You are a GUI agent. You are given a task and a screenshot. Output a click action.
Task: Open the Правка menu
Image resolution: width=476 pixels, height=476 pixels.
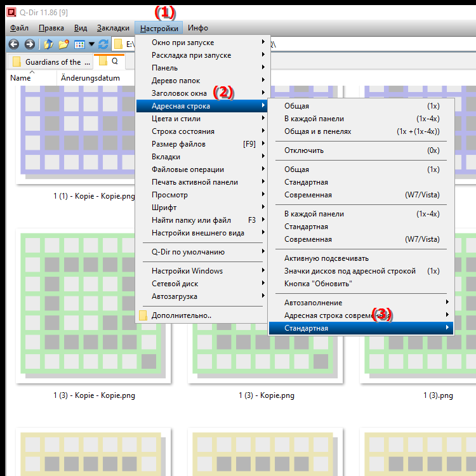[51, 28]
